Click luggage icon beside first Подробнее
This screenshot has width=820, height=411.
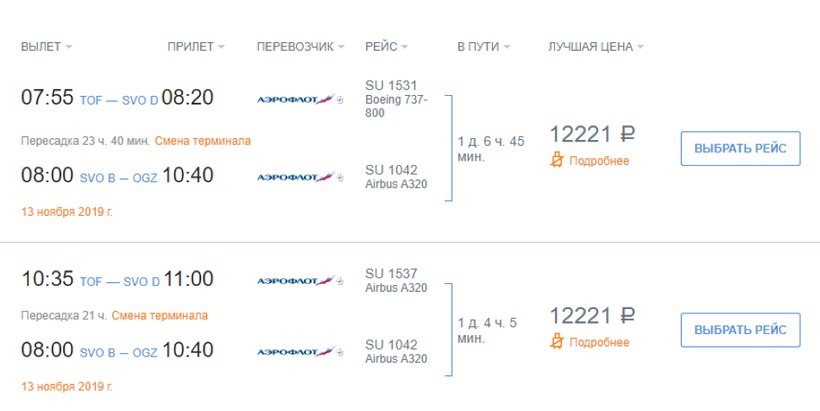click(557, 160)
